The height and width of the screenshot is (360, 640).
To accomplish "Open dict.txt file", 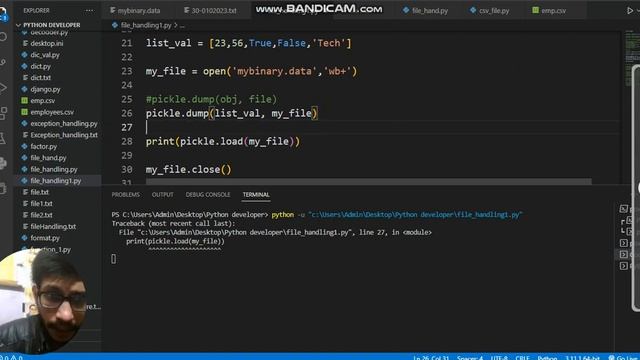I will pos(40,78).
